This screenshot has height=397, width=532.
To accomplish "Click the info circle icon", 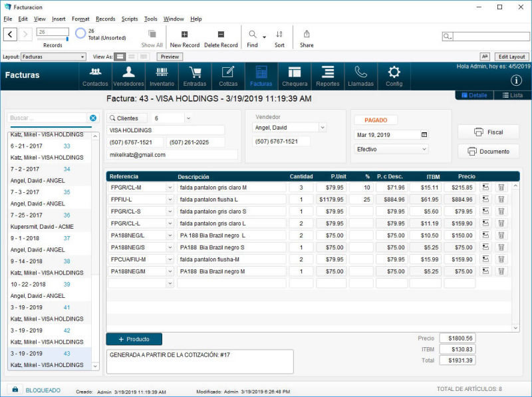I will coord(516,80).
